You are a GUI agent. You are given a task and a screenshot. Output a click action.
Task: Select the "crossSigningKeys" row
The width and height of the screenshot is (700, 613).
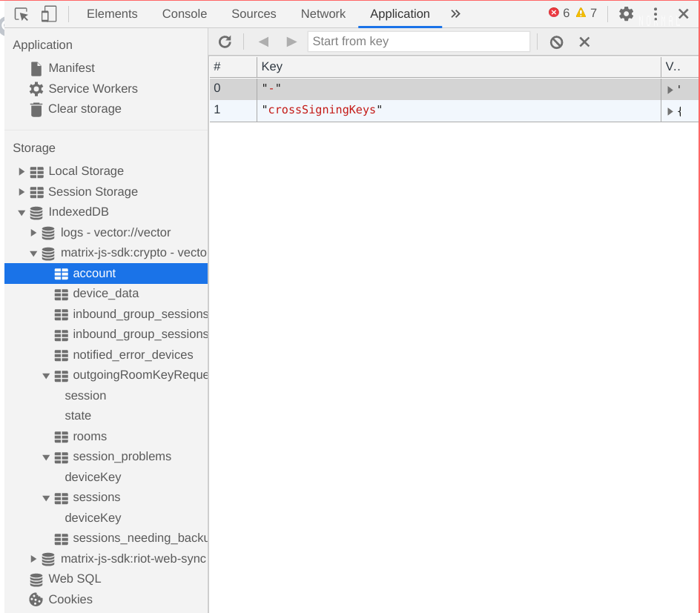(454, 110)
